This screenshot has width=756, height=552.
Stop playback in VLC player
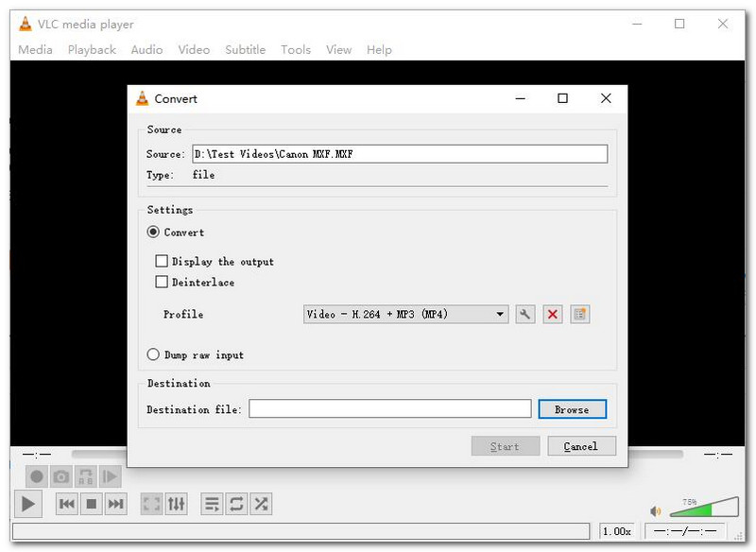[91, 504]
